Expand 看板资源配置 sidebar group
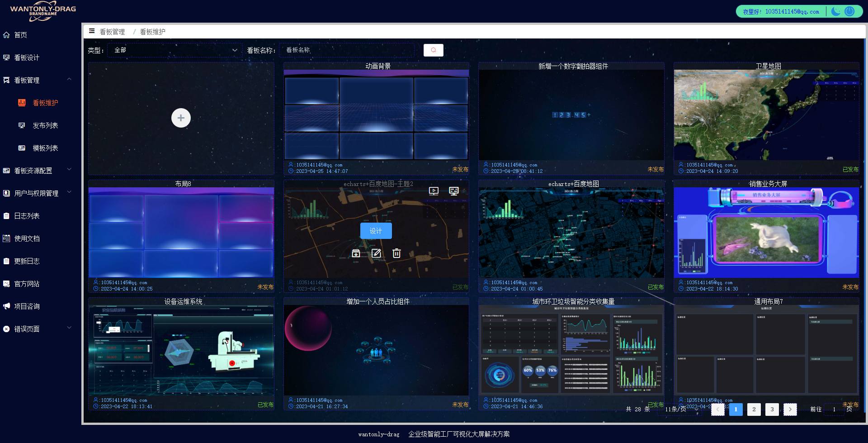This screenshot has width=868, height=443. [x=41, y=171]
